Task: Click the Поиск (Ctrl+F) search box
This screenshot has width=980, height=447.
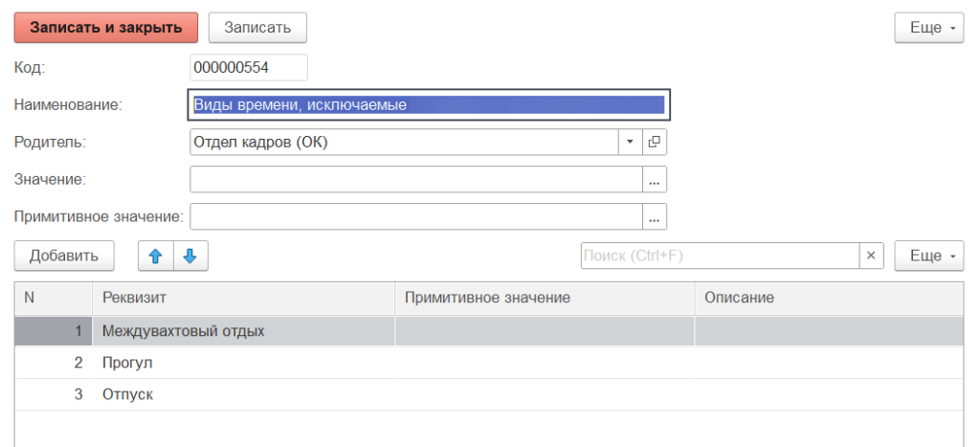Action: tap(719, 257)
